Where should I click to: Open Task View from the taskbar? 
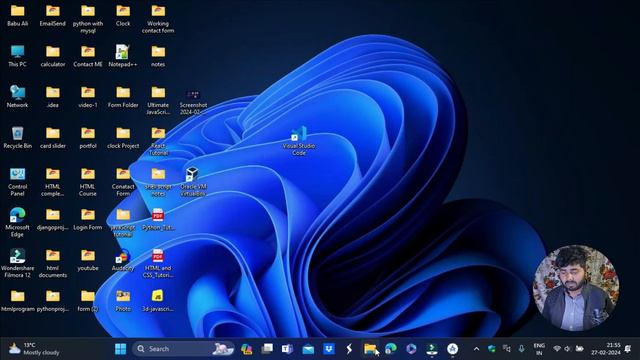click(267, 349)
